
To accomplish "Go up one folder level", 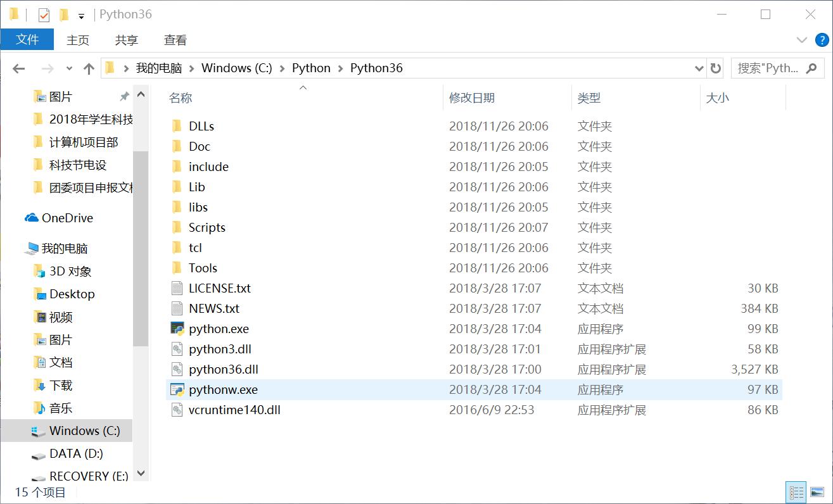I will coord(88,68).
